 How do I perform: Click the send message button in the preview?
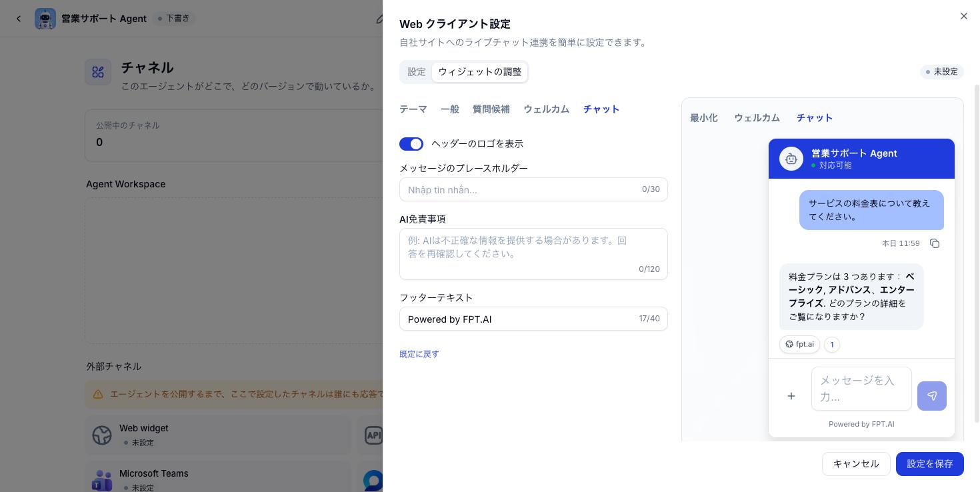point(931,396)
